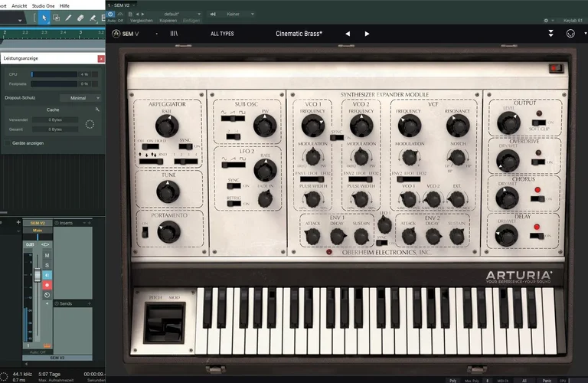Go to the next preset arrow
This screenshot has height=383, width=588.
367,34
